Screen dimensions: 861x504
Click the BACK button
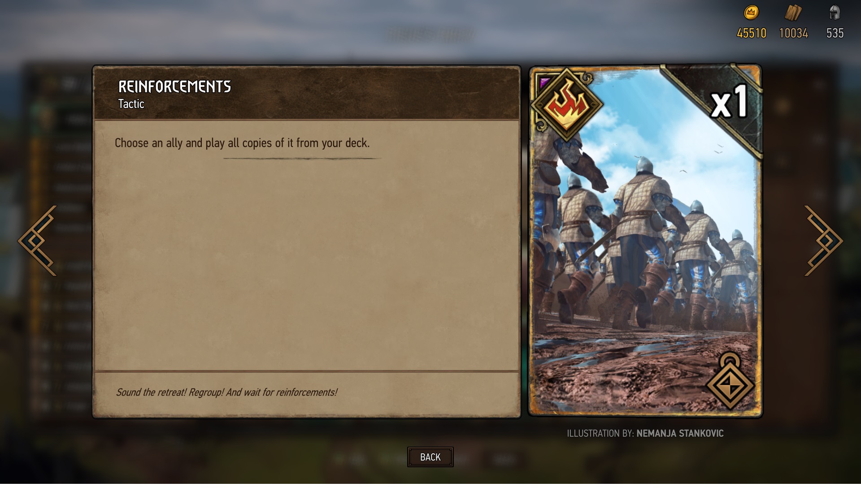[430, 457]
